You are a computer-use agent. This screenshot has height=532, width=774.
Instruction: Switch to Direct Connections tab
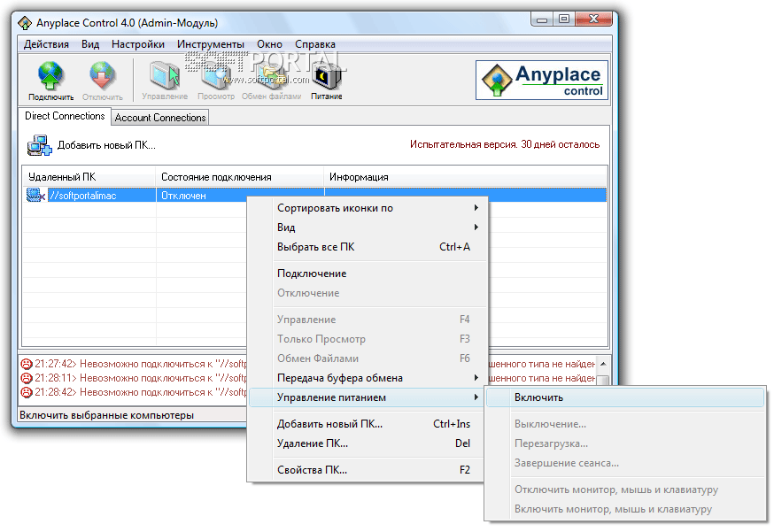tap(65, 116)
